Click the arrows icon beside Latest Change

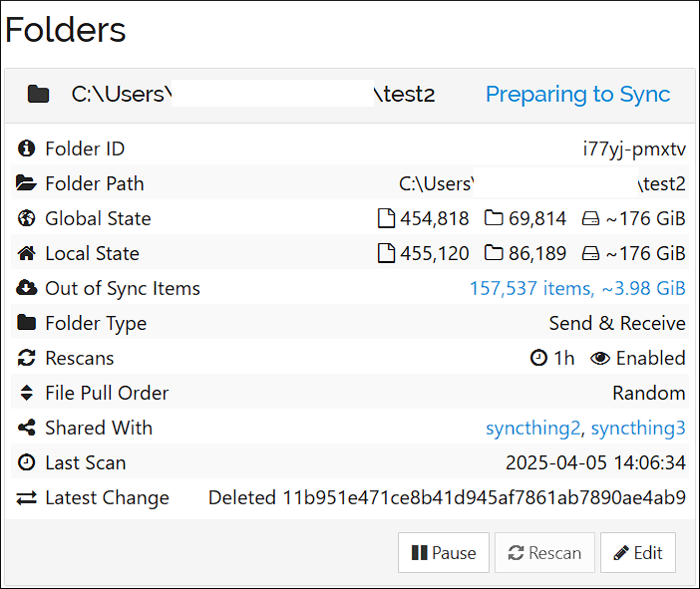(27, 498)
